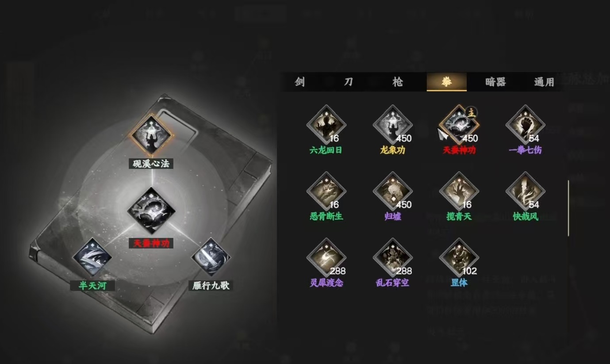Screen dimensions: 610x364
Task: Open the 通用 tab
Action: pos(544,82)
